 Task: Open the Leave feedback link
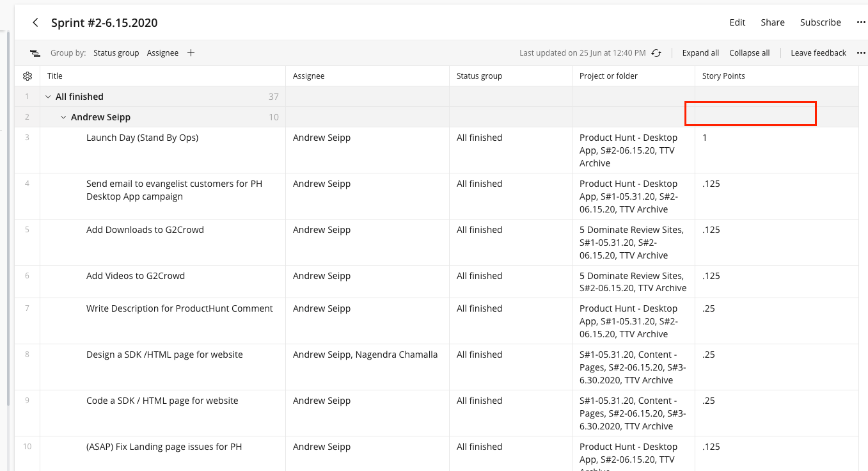818,53
